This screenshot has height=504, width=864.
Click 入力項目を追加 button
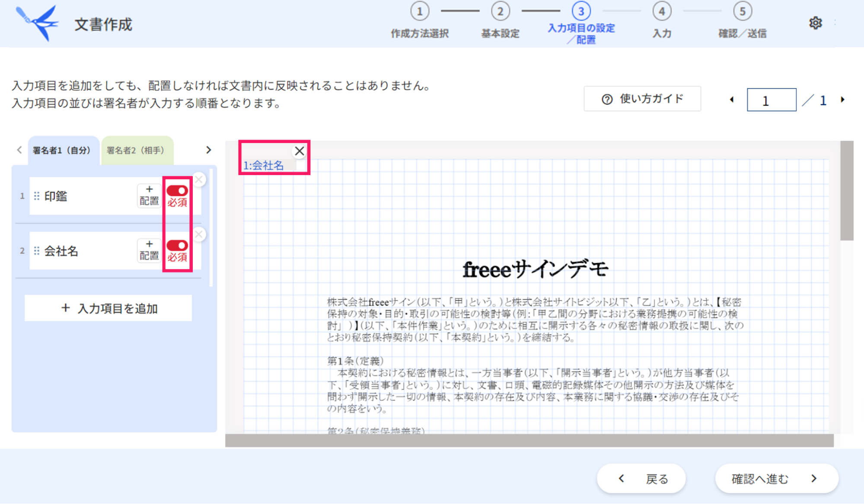tap(108, 308)
